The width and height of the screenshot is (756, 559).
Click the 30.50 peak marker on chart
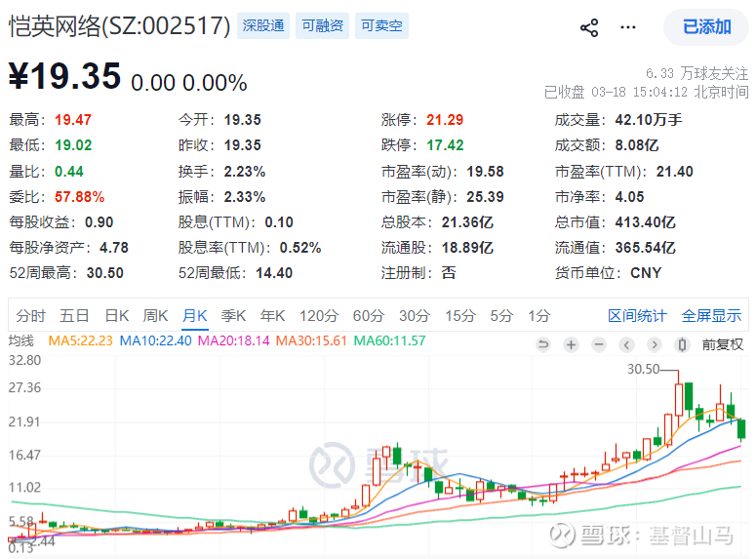point(643,369)
